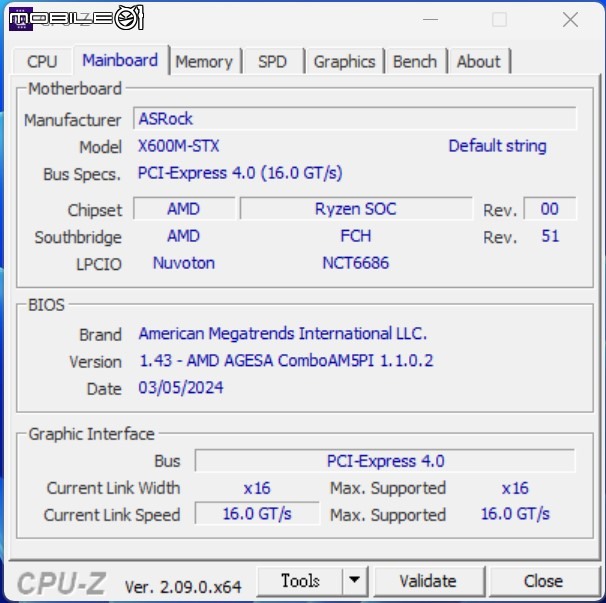Open the Graphics tab
Screen dimensions: 606x603
pos(344,61)
